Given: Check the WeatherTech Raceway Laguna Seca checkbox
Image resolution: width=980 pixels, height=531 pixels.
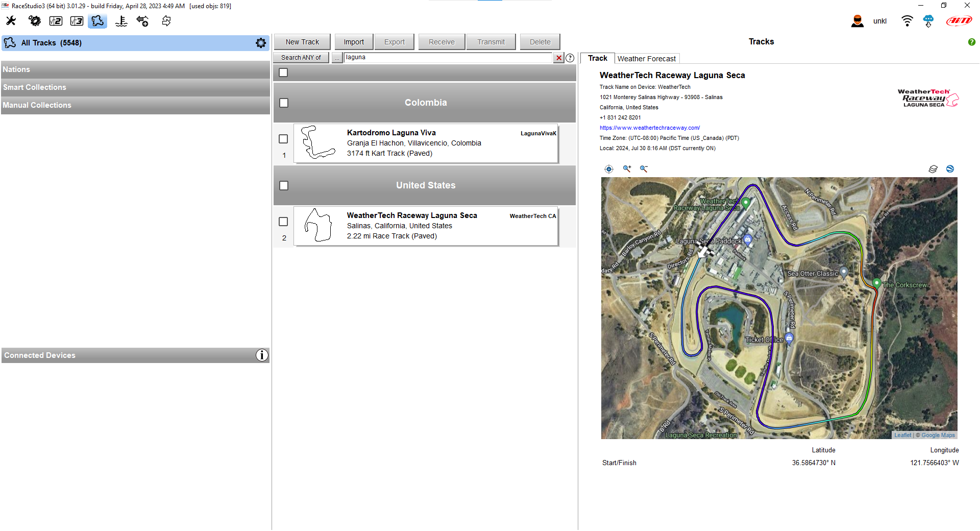Looking at the screenshot, I should coord(283,222).
